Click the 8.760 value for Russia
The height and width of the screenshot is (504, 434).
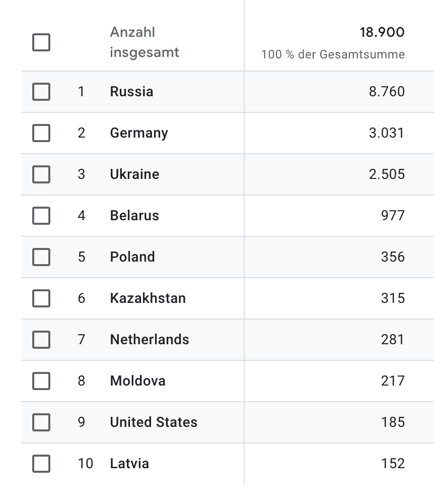[387, 92]
